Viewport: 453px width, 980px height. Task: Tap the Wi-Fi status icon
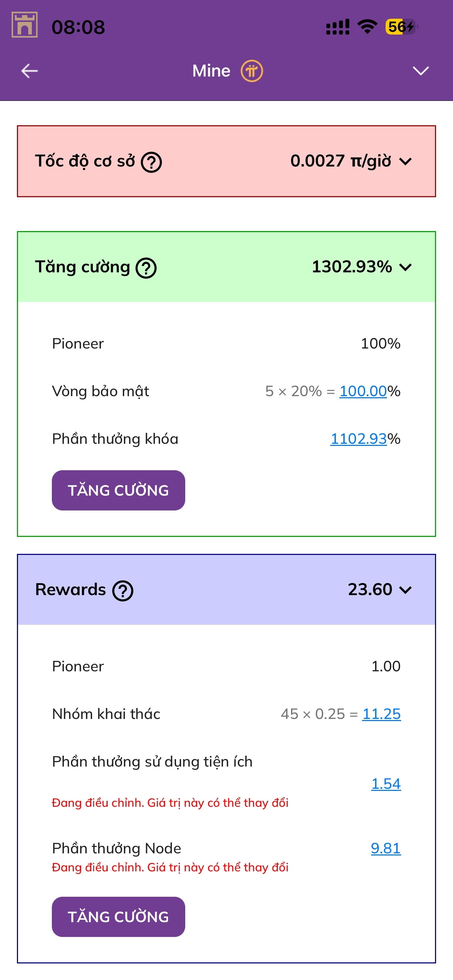(367, 27)
